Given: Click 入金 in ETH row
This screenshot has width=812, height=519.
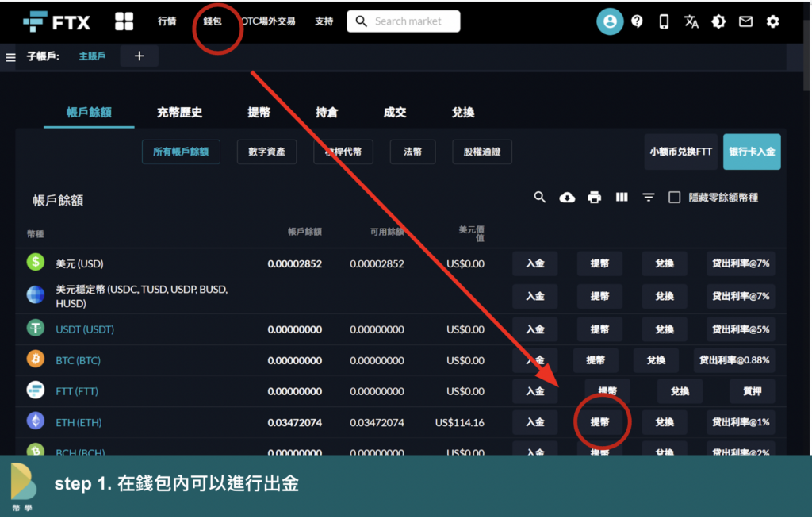Looking at the screenshot, I should point(535,422).
